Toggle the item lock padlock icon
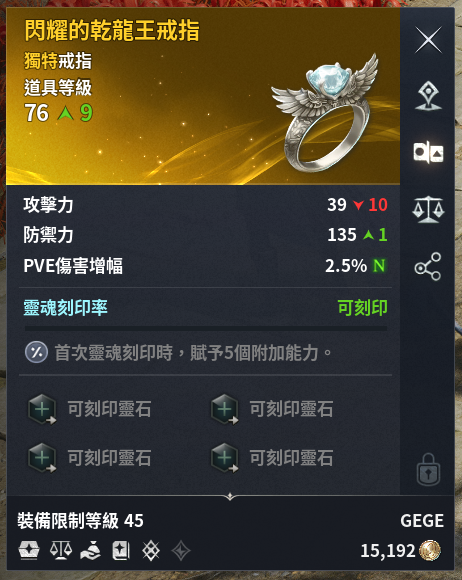462x580 pixels. (428, 469)
